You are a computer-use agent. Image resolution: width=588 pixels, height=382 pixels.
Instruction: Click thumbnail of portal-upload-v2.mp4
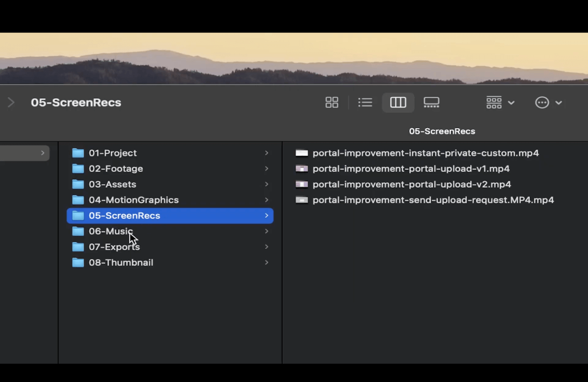pyautogui.click(x=302, y=184)
